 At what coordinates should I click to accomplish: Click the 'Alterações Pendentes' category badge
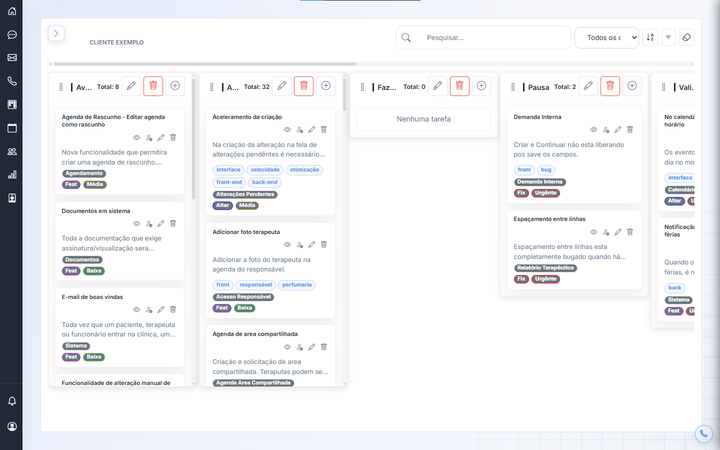point(245,194)
